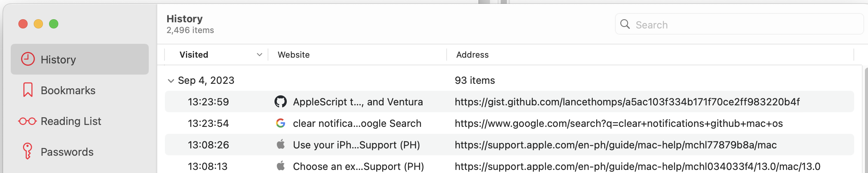Select the 13:08:13 Apple Support entry
868x173 pixels.
(637, 166)
